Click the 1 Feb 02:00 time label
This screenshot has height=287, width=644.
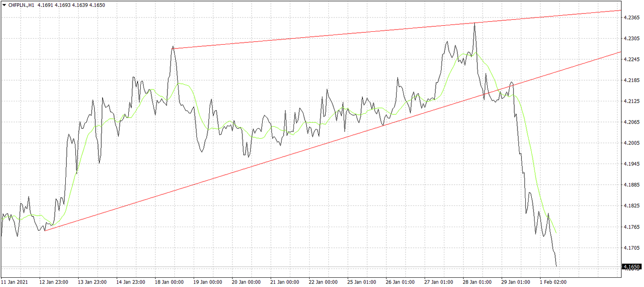coord(553,282)
